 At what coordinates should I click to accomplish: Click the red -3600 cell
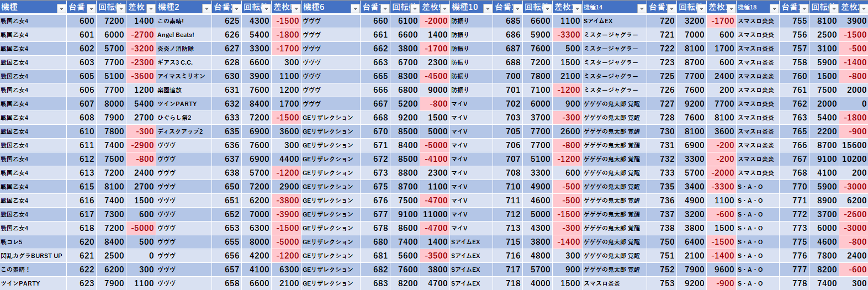point(141,76)
